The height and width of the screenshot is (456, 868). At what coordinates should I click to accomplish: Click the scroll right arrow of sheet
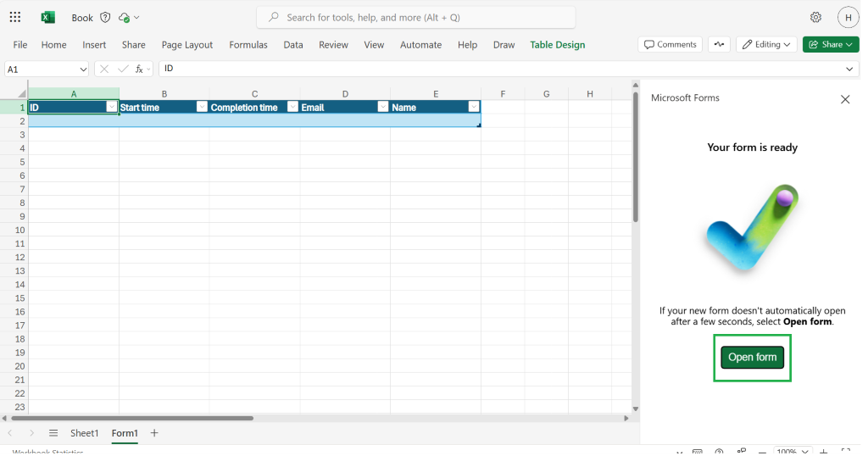626,419
